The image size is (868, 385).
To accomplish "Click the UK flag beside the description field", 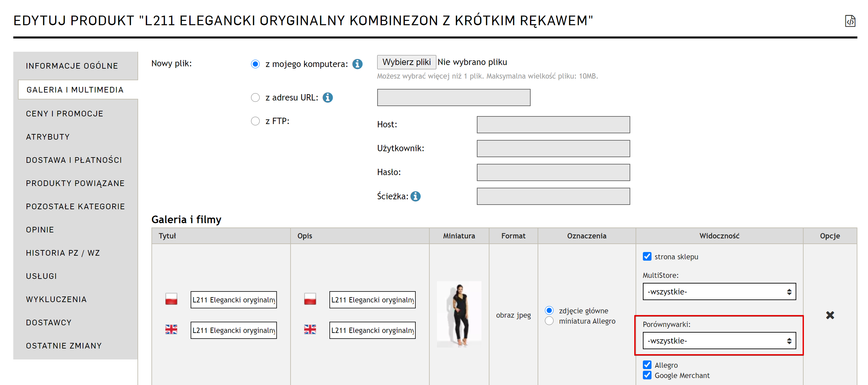I will click(310, 330).
